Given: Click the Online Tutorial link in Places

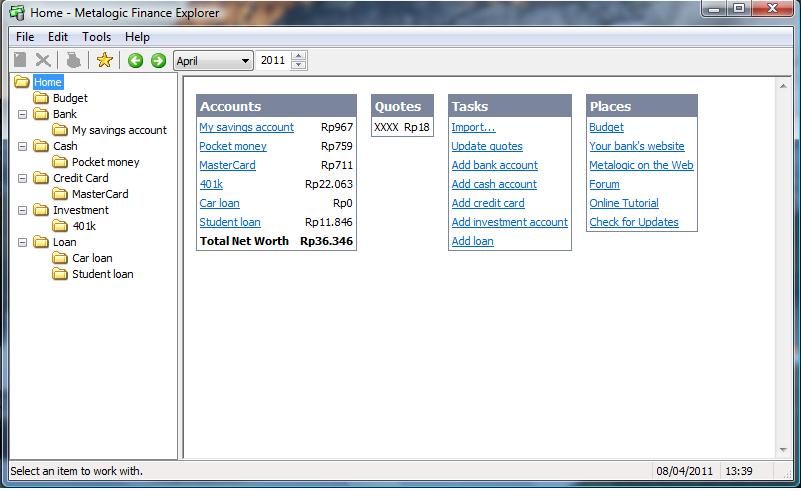Looking at the screenshot, I should point(623,203).
